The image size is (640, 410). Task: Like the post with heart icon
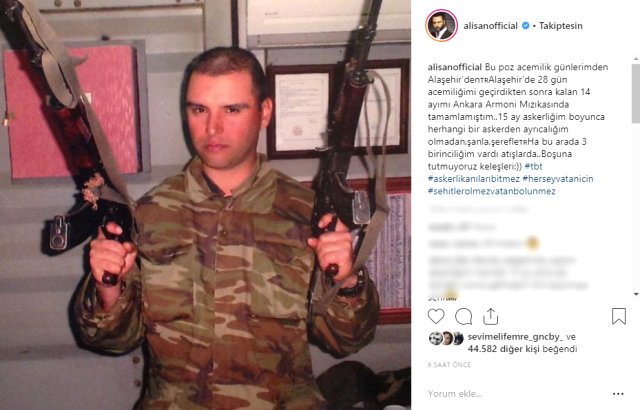point(436,316)
